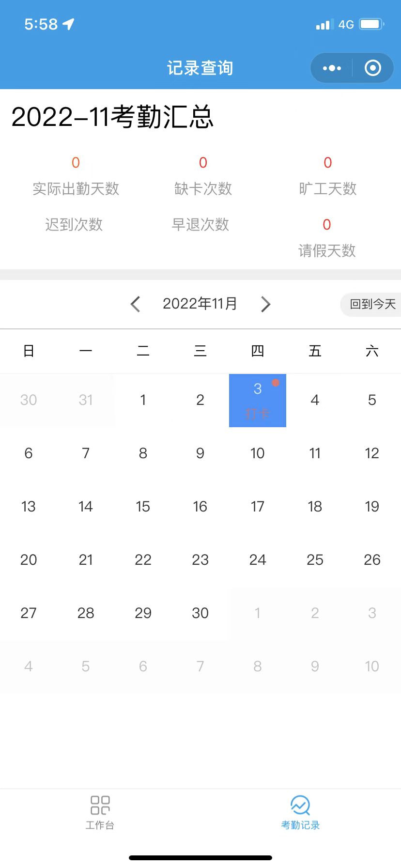Go to next month with right chevron
The image size is (401, 868).
(265, 304)
